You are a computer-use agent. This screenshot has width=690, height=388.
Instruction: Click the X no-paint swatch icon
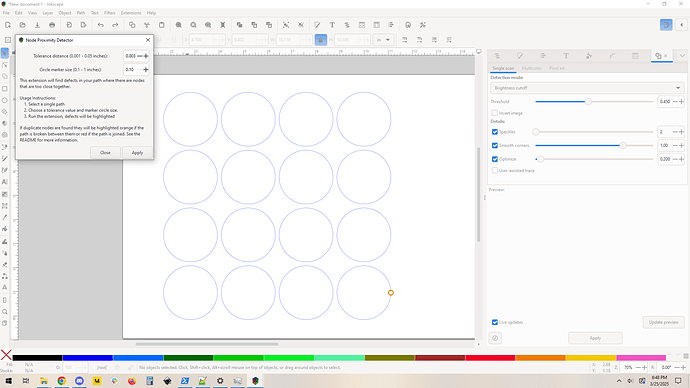coord(6,355)
